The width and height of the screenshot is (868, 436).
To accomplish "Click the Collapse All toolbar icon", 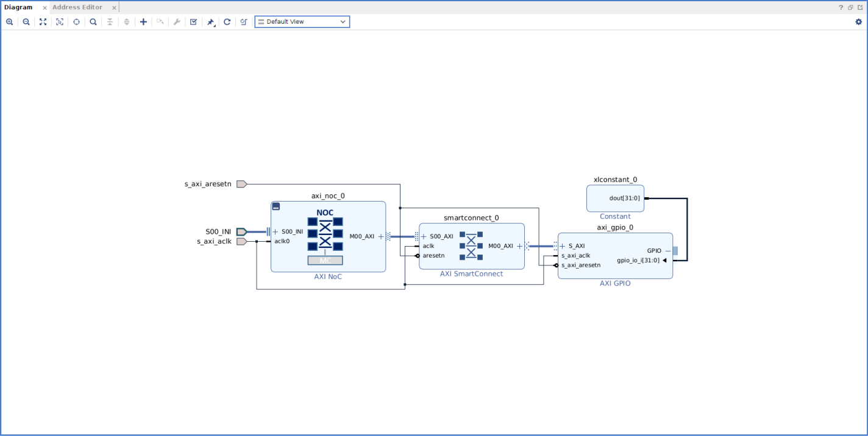I will tap(110, 22).
